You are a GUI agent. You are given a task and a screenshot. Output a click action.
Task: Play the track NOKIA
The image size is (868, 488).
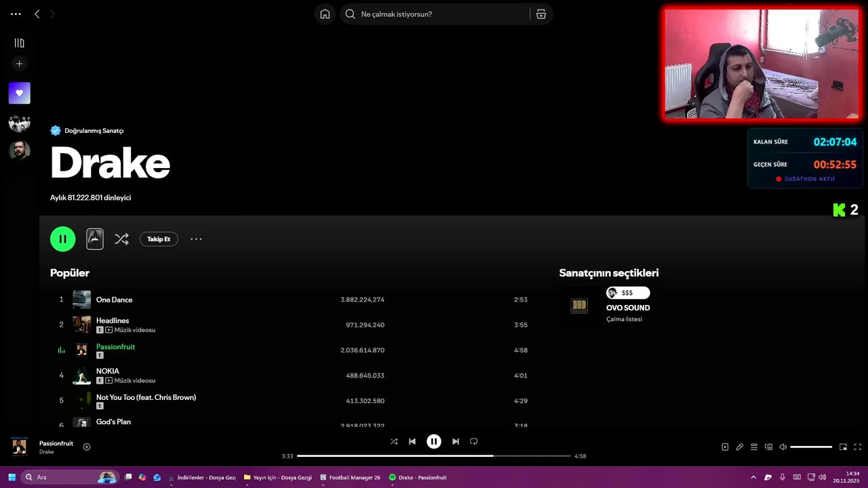[x=108, y=371]
